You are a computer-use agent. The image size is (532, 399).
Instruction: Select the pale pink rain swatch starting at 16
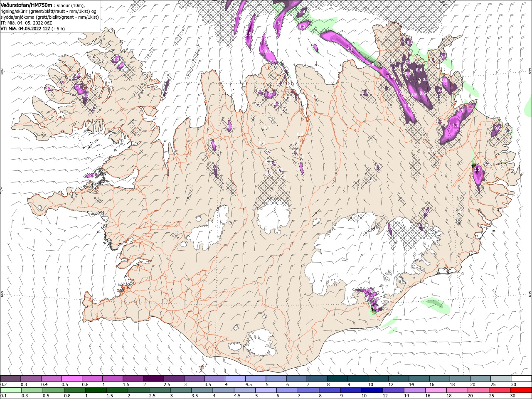click(436, 390)
